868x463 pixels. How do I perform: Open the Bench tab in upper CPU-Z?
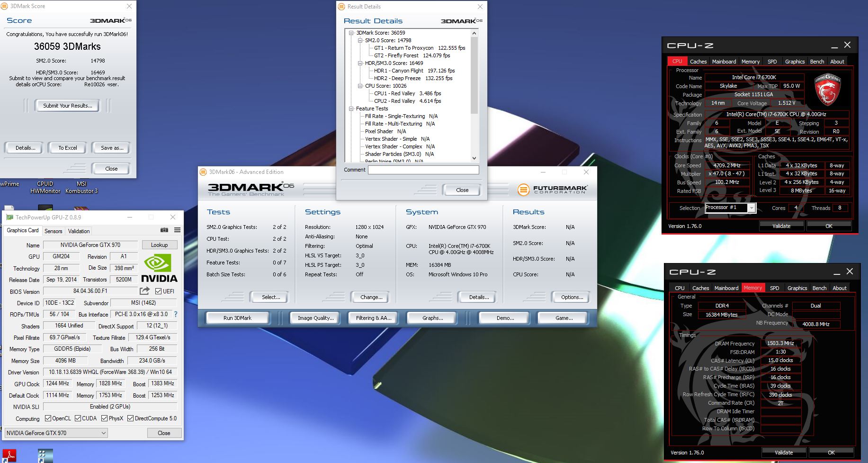pyautogui.click(x=817, y=62)
